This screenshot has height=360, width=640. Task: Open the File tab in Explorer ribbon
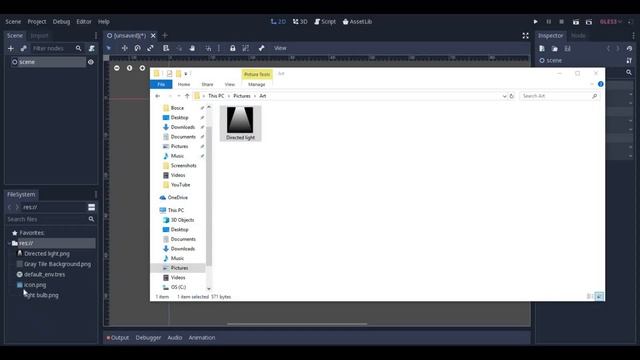point(161,84)
